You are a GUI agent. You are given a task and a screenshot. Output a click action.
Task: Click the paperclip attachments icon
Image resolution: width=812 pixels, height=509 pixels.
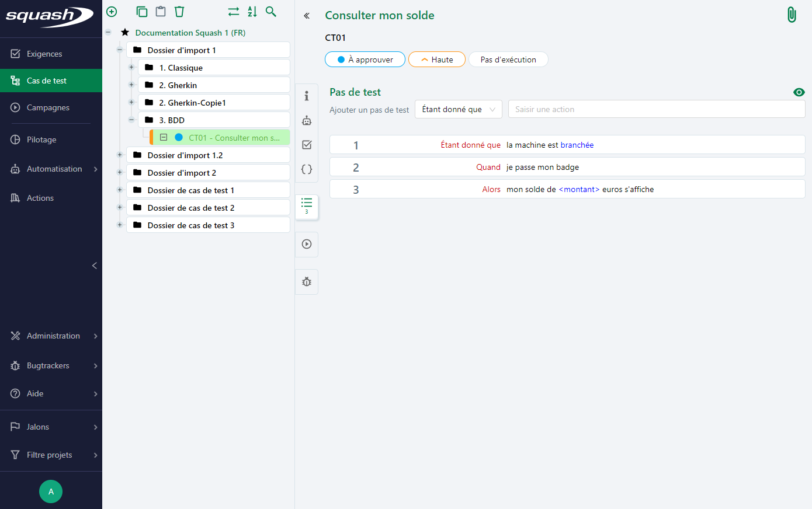coord(792,15)
